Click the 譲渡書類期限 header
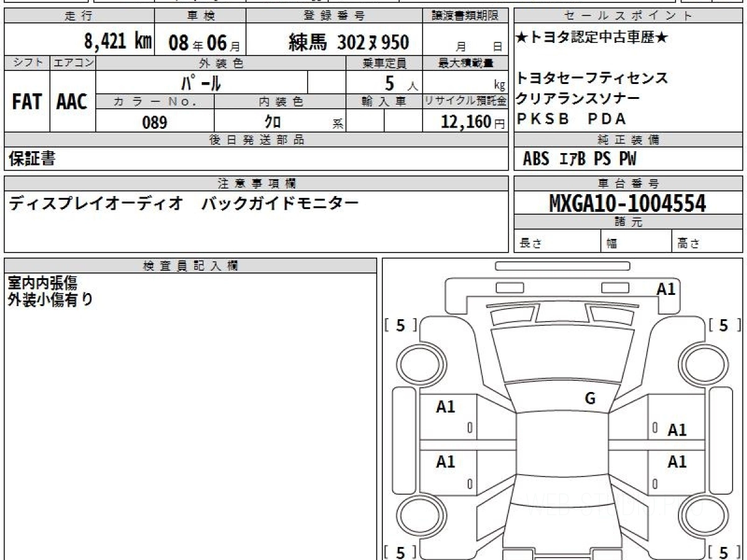This screenshot has height=560, width=747. pos(466,16)
